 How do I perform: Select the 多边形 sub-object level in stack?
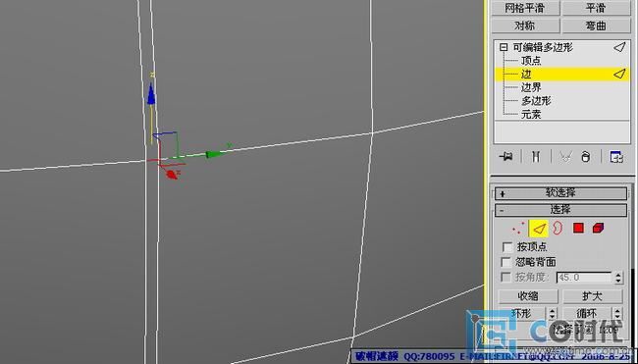536,101
